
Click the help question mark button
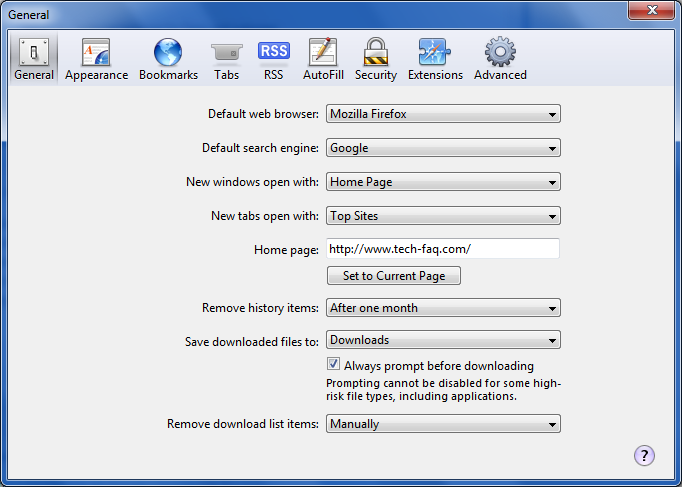click(x=644, y=455)
